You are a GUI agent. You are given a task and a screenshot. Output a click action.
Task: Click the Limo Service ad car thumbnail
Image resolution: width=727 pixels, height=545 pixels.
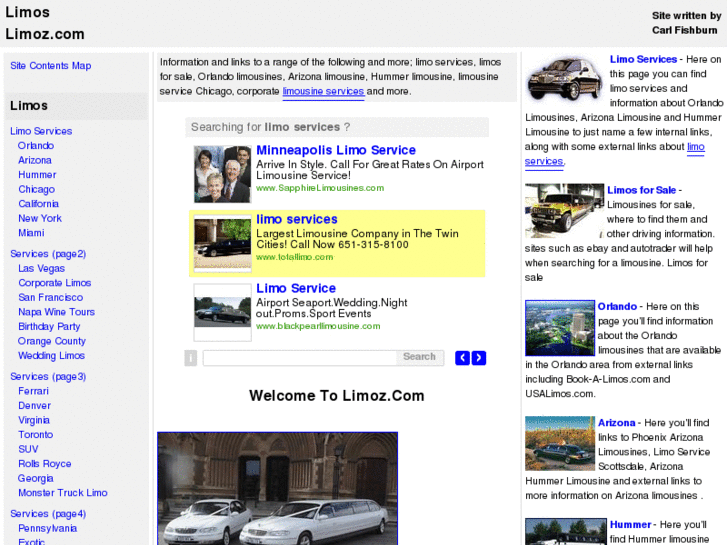223,312
